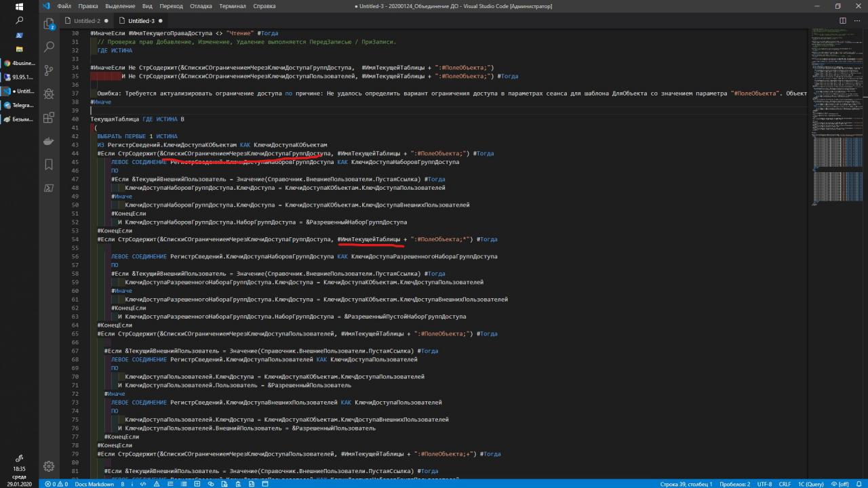Click the Italic icon in the status bar
The height and width of the screenshot is (488, 868).
point(132,484)
